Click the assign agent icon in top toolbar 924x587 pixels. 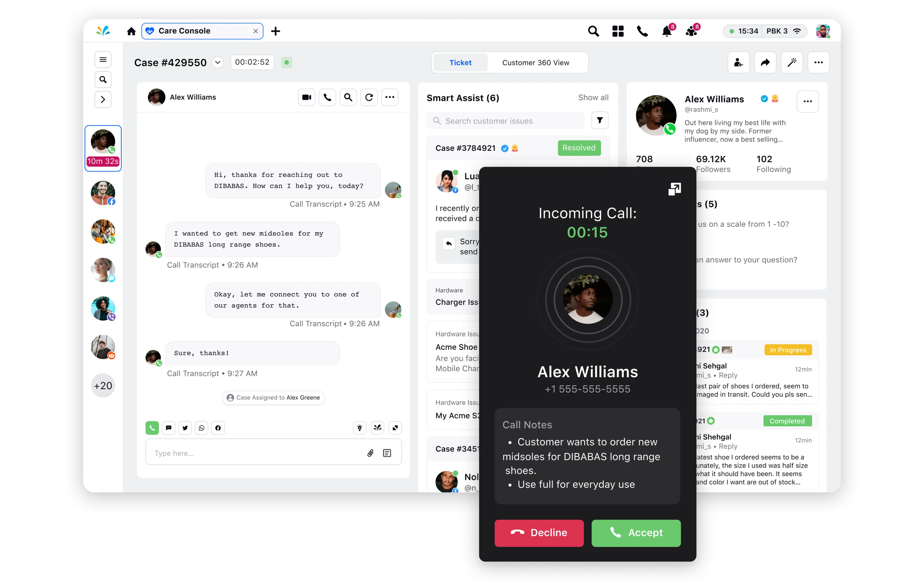tap(739, 63)
